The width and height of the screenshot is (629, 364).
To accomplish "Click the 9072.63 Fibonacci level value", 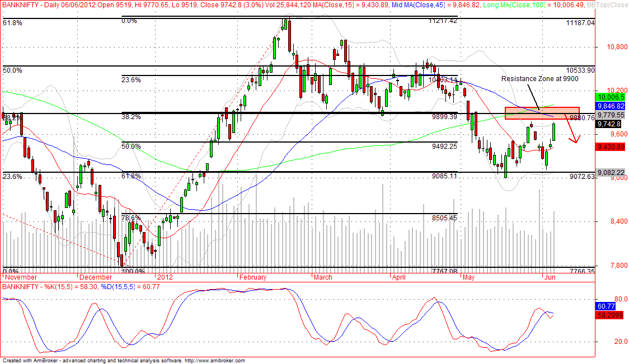I will tap(583, 176).
